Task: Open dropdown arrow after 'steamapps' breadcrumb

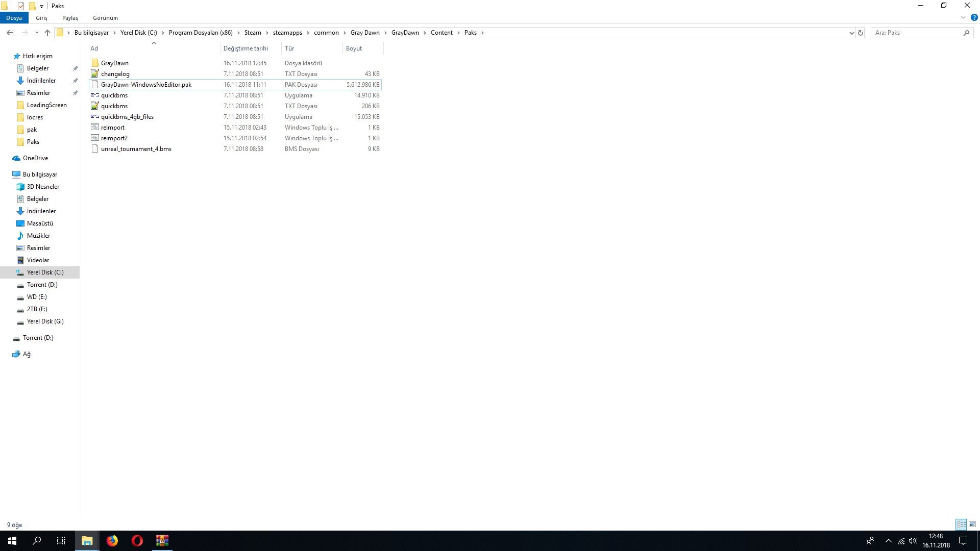Action: 308,33
